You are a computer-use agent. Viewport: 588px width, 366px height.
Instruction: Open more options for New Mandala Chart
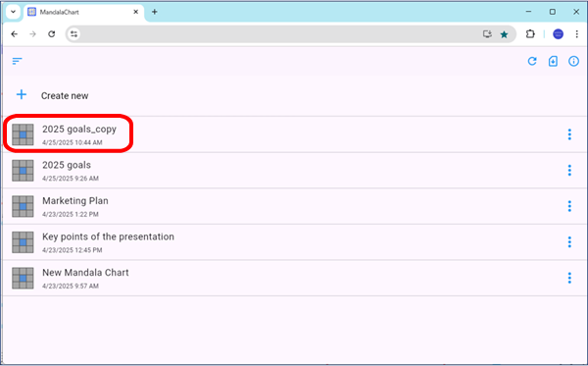[x=569, y=278]
